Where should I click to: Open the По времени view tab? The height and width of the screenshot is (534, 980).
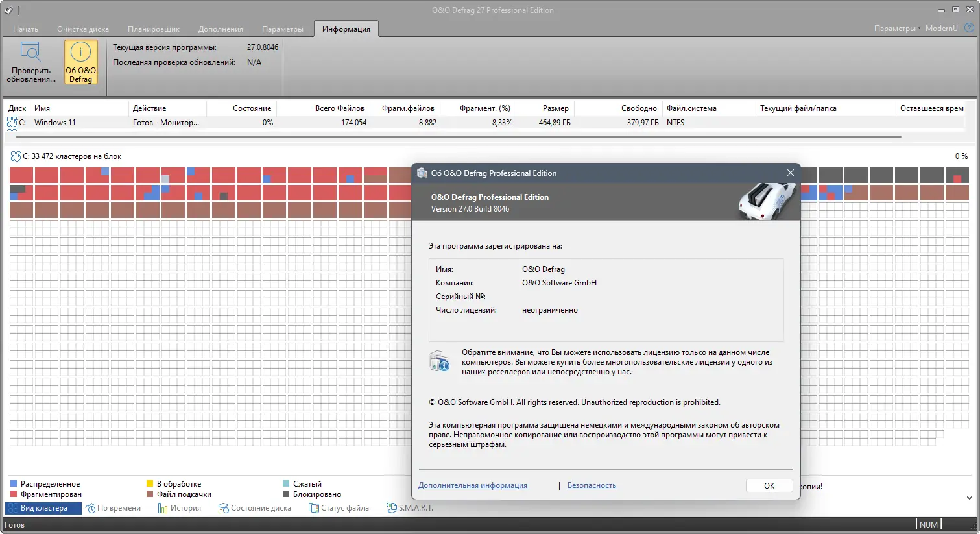point(114,508)
